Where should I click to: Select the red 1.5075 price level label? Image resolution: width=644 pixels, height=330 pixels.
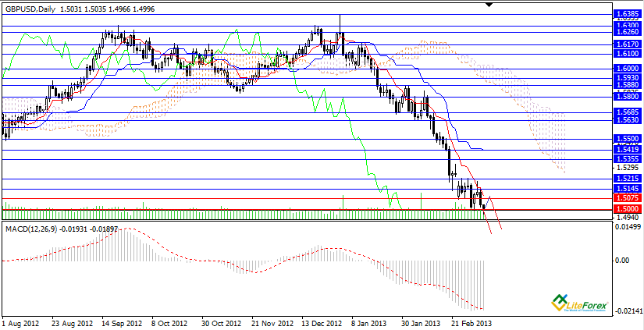pyautogui.click(x=627, y=198)
